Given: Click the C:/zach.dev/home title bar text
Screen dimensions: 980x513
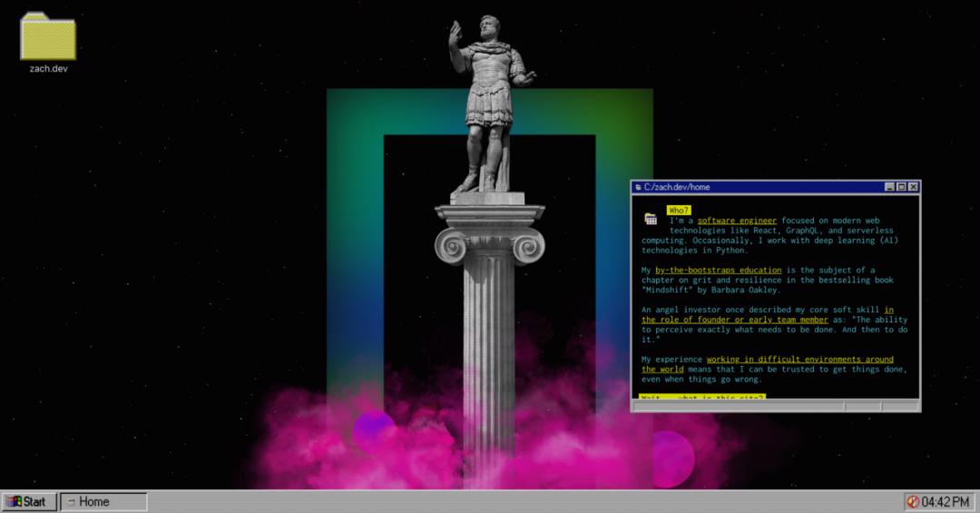Looking at the screenshot, I should coord(677,187).
